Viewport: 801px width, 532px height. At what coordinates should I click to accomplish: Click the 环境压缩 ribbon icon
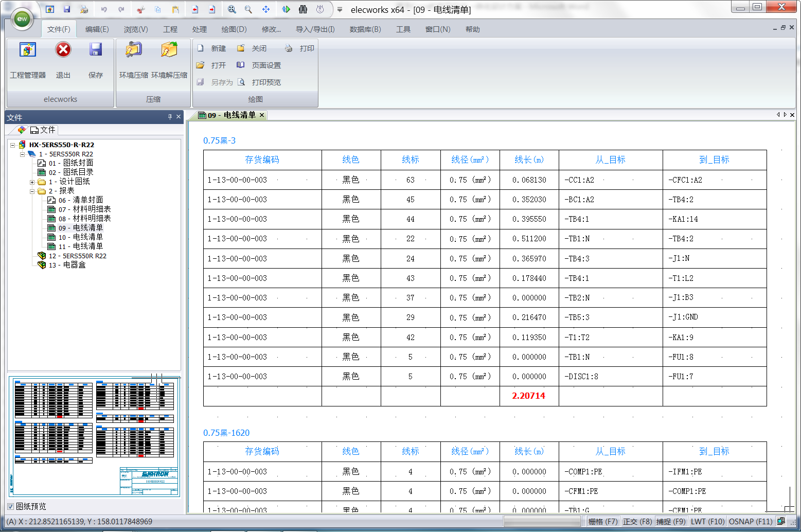coord(134,50)
